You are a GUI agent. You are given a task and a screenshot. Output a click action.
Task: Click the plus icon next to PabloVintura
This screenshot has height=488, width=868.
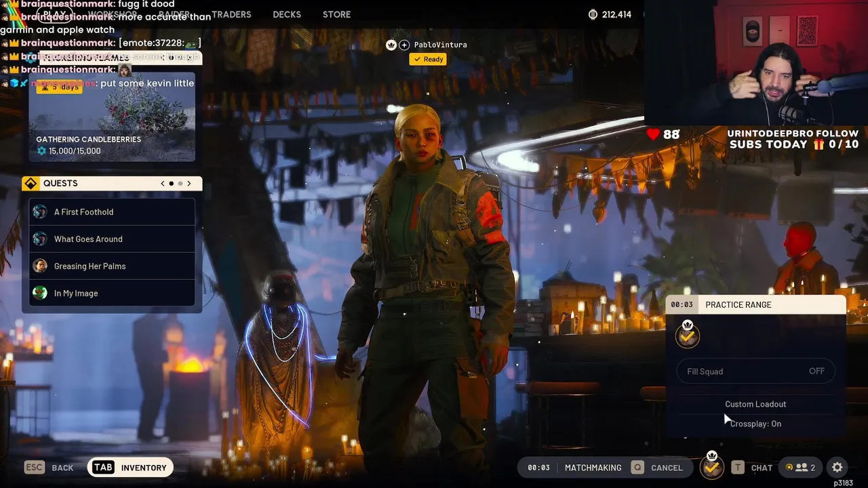[x=404, y=45]
